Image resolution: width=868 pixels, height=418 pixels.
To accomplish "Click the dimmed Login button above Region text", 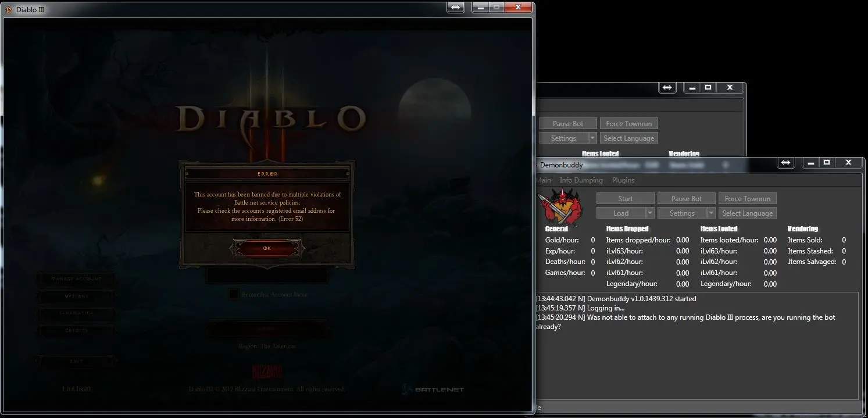I will [x=267, y=328].
